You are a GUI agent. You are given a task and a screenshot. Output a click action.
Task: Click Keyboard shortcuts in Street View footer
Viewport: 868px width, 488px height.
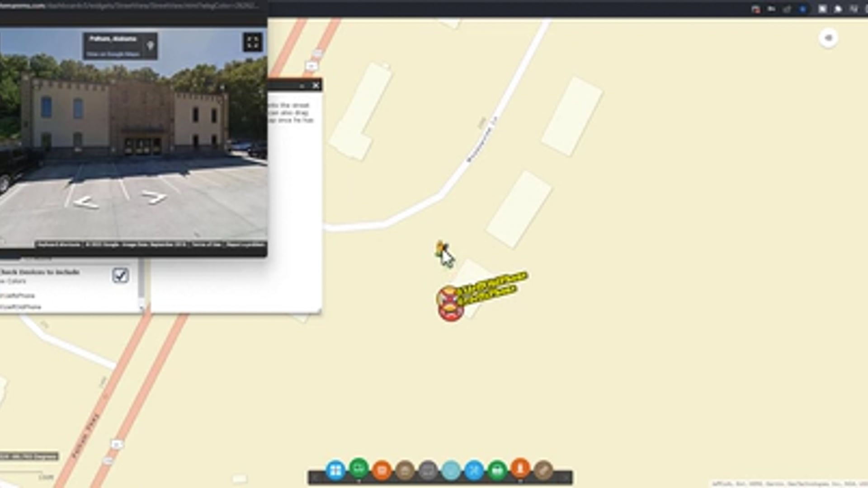(59, 244)
